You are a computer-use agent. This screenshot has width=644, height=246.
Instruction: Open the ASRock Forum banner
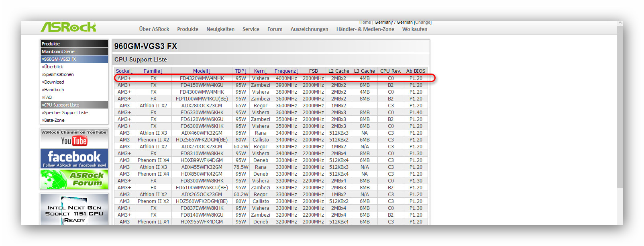tap(74, 179)
